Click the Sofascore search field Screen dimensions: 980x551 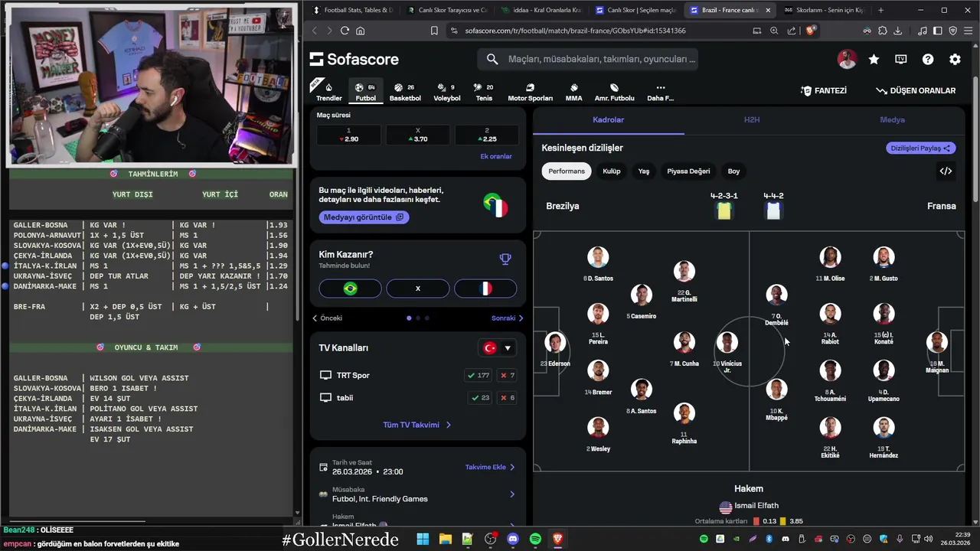point(587,59)
